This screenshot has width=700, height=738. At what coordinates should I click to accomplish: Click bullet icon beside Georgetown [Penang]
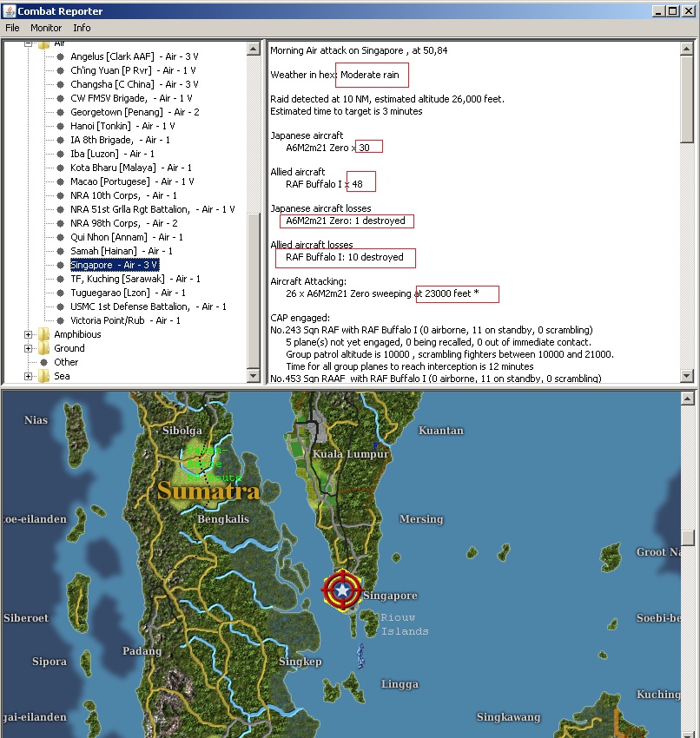pyautogui.click(x=60, y=113)
